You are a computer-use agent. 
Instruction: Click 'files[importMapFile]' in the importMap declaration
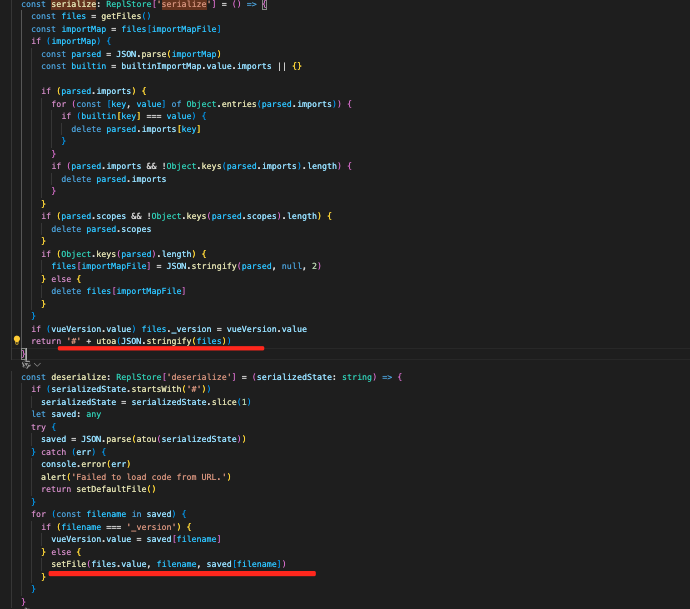pyautogui.click(x=171, y=29)
